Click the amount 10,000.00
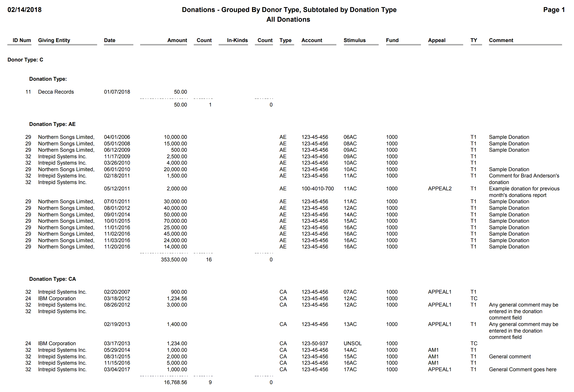Screen dimensions: 574x392 coord(175,137)
